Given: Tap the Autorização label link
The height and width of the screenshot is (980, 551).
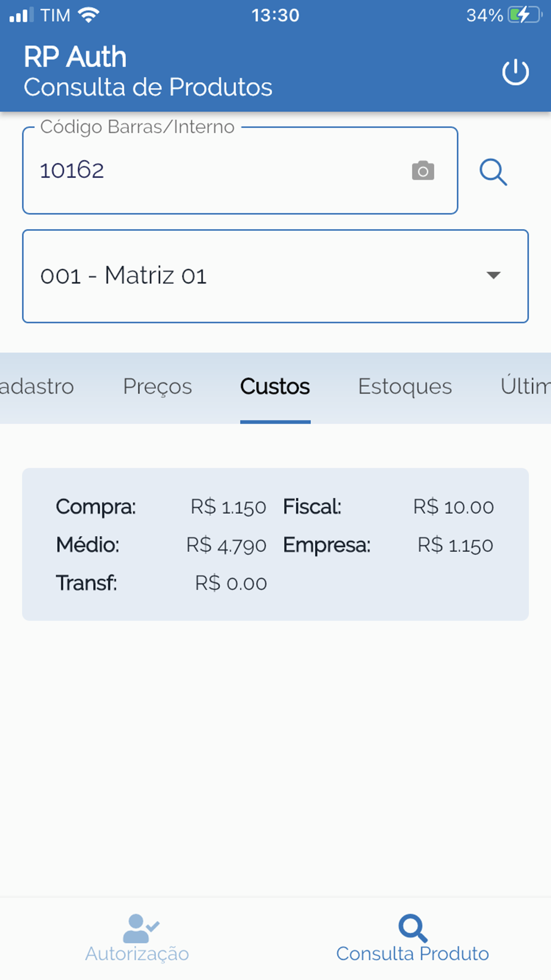Looking at the screenshot, I should (x=137, y=954).
